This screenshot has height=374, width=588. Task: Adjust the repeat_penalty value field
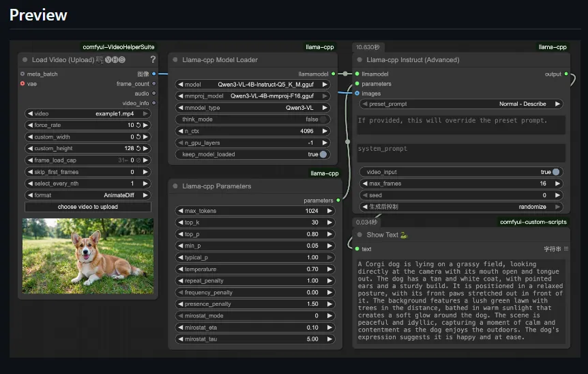pyautogui.click(x=255, y=280)
